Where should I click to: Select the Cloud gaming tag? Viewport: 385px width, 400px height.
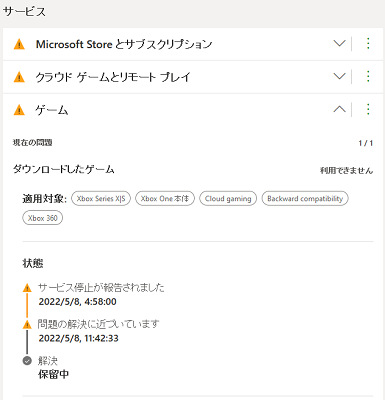coord(228,199)
